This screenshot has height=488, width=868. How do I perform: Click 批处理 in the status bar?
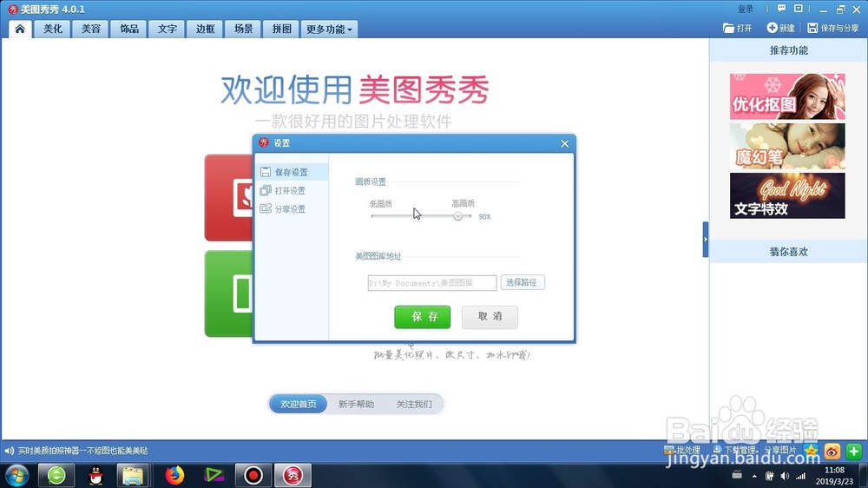[x=682, y=451]
